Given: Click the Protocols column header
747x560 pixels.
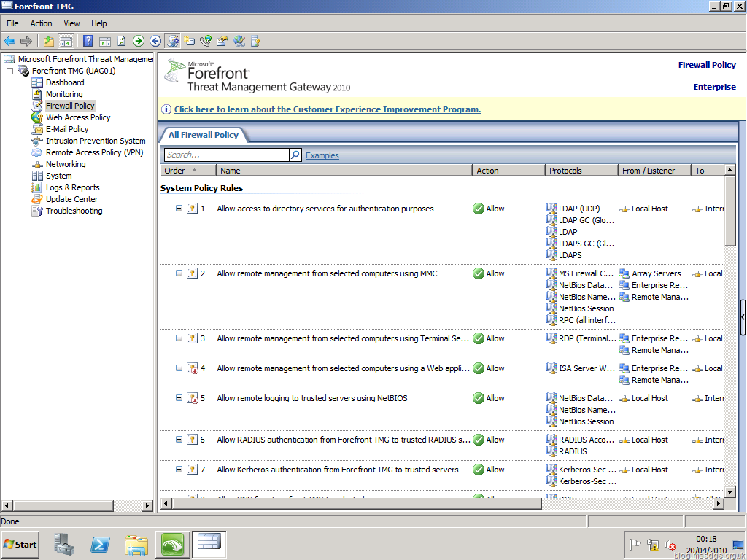Looking at the screenshot, I should (581, 171).
